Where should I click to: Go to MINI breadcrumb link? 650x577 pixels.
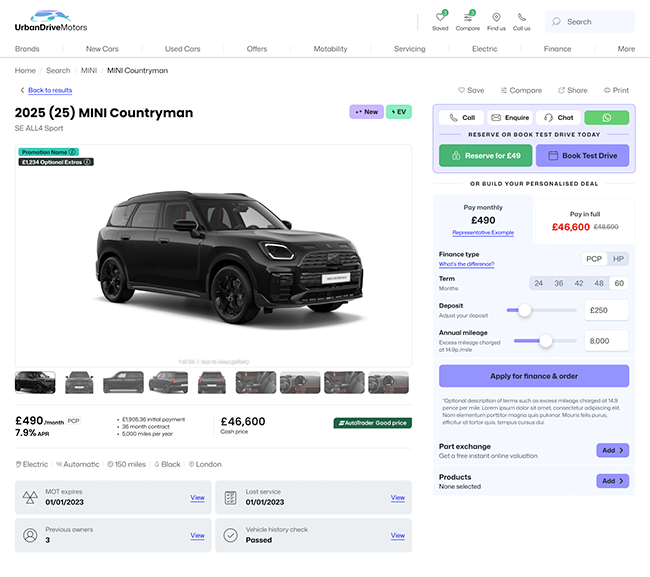89,70
